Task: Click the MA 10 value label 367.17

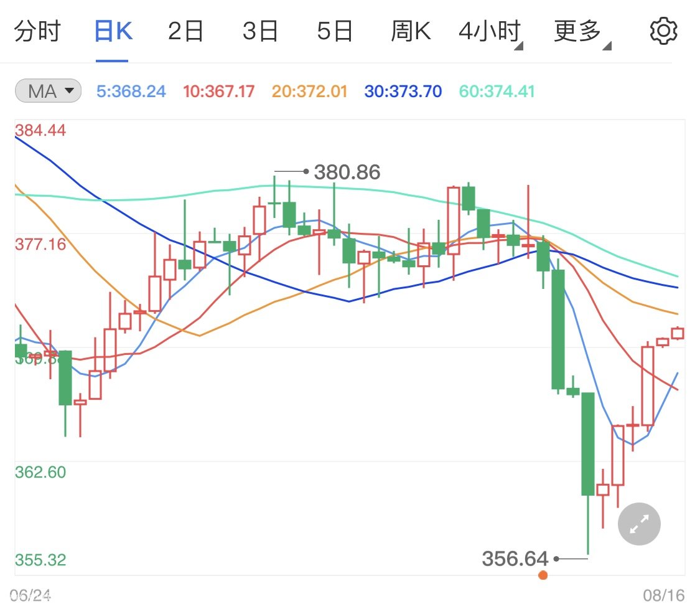Action: tap(218, 92)
